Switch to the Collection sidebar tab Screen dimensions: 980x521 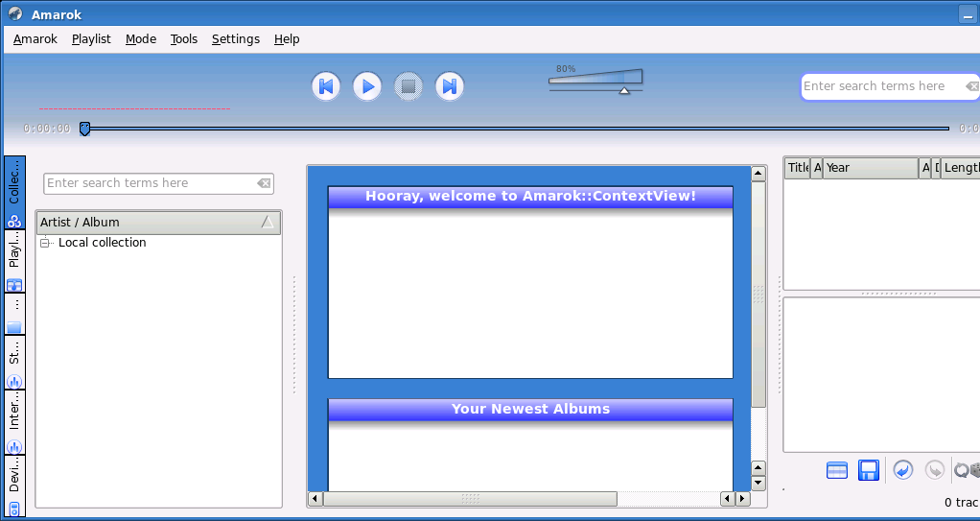coord(14,192)
